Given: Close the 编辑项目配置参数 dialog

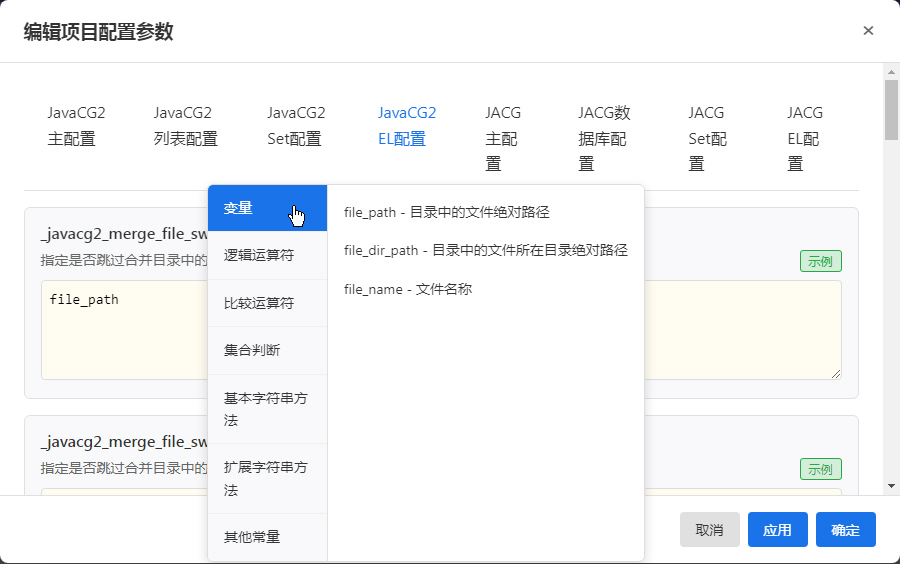Looking at the screenshot, I should pyautogui.click(x=868, y=30).
